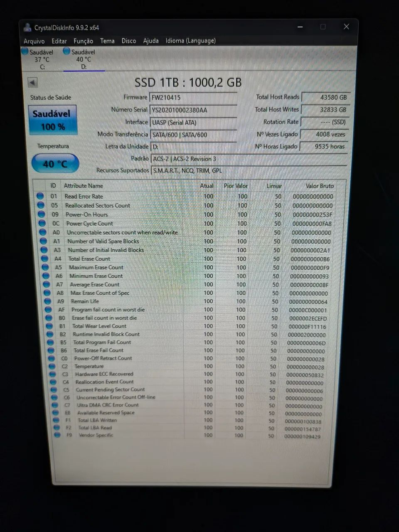
Task: Click status icon for Number of Initial Invalid Blocks
Action: point(44,250)
